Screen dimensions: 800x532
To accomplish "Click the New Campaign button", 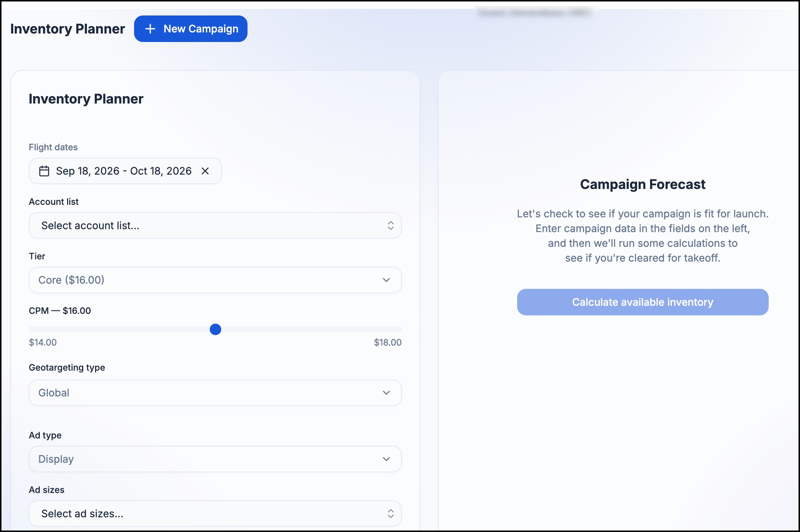I will pos(191,29).
